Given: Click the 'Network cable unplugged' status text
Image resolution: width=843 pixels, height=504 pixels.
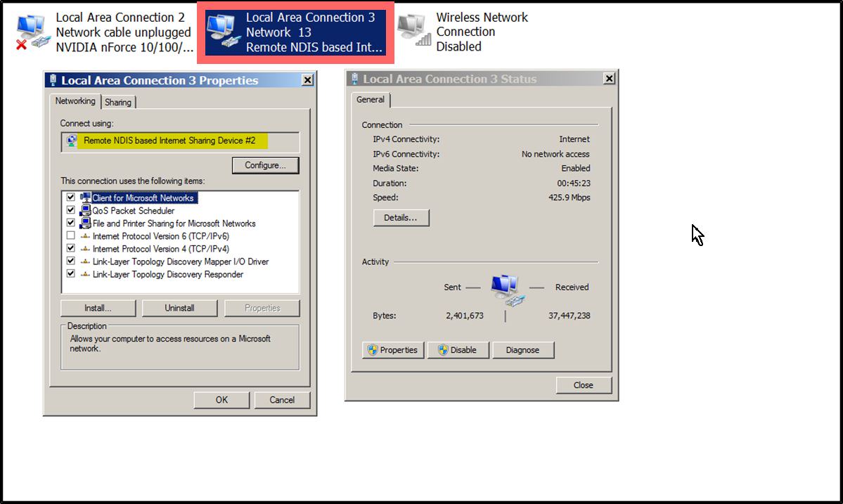Looking at the screenshot, I should click(x=123, y=32).
